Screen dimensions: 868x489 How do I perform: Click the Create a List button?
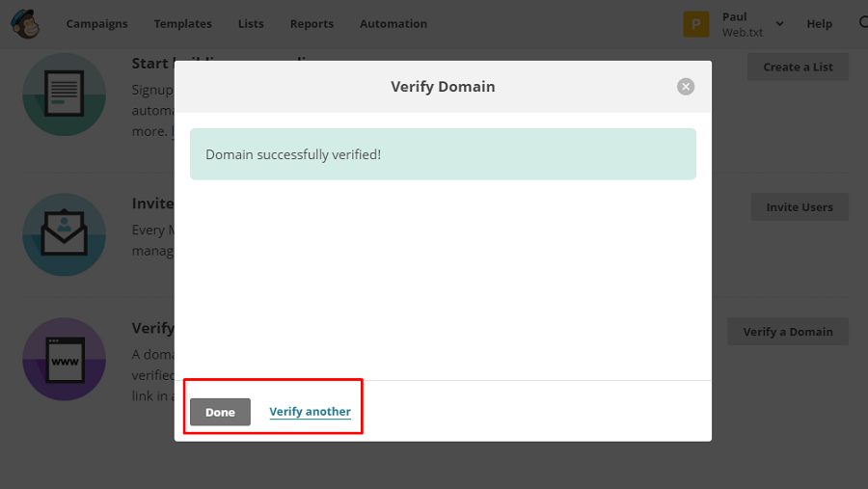[x=798, y=68]
